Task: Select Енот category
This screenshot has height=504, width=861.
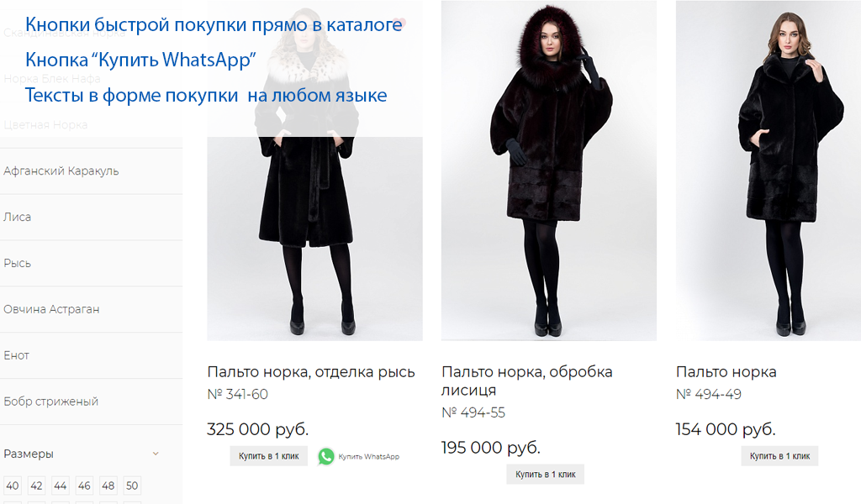Action: tap(17, 355)
